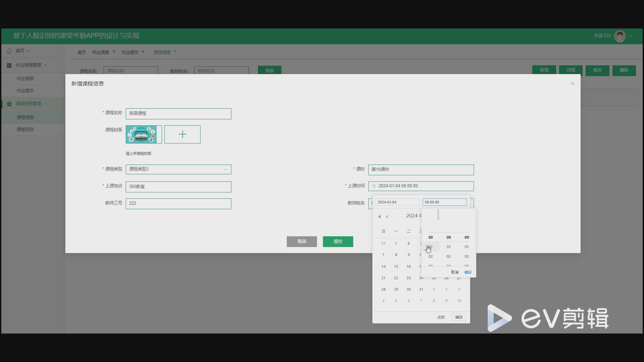Screen dimensions: 644x362
Task: Click the previous year double-arrow in calendar
Action: point(380,217)
